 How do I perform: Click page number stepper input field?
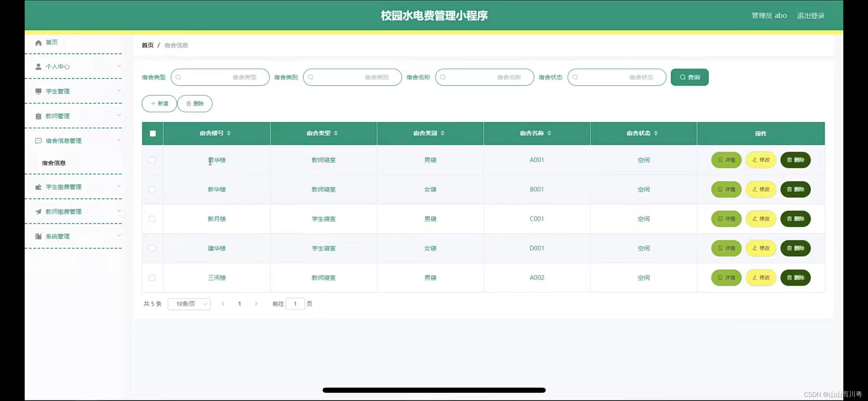pos(295,303)
